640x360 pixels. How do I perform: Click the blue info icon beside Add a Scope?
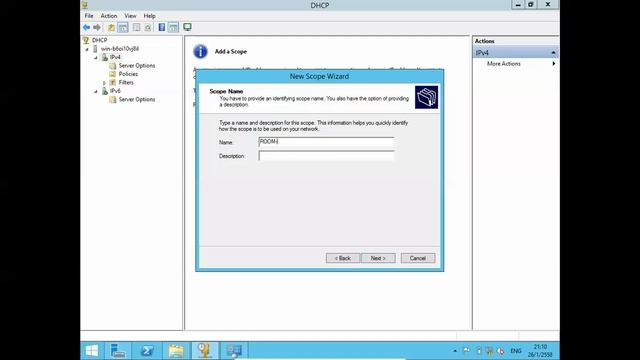click(200, 51)
